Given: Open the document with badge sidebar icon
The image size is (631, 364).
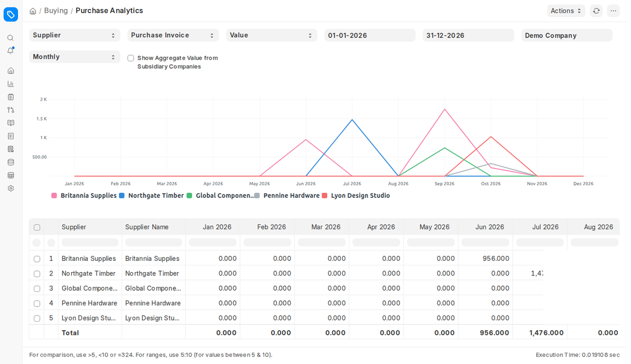Looking at the screenshot, I should [11, 149].
